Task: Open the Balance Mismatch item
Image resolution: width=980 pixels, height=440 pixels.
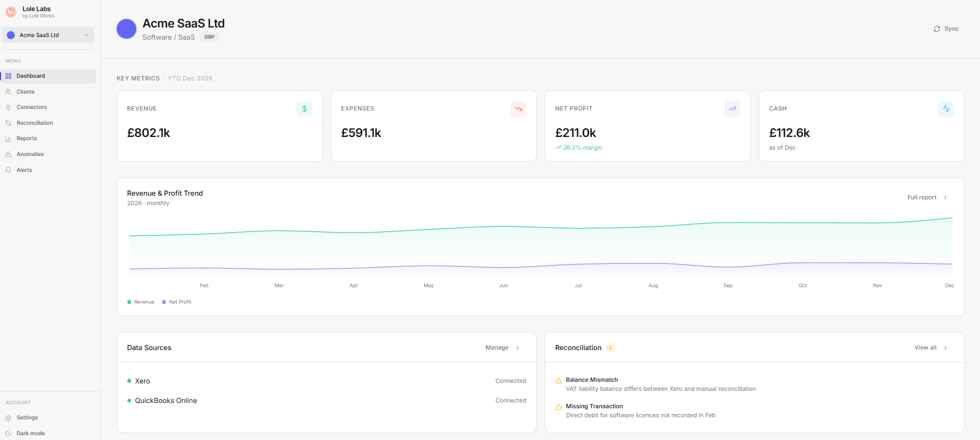Action: coord(754,384)
